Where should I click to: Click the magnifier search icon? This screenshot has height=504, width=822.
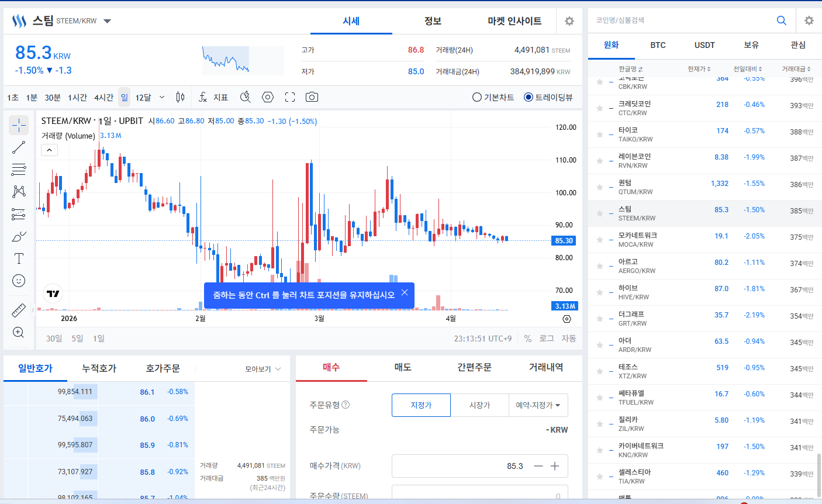(782, 20)
